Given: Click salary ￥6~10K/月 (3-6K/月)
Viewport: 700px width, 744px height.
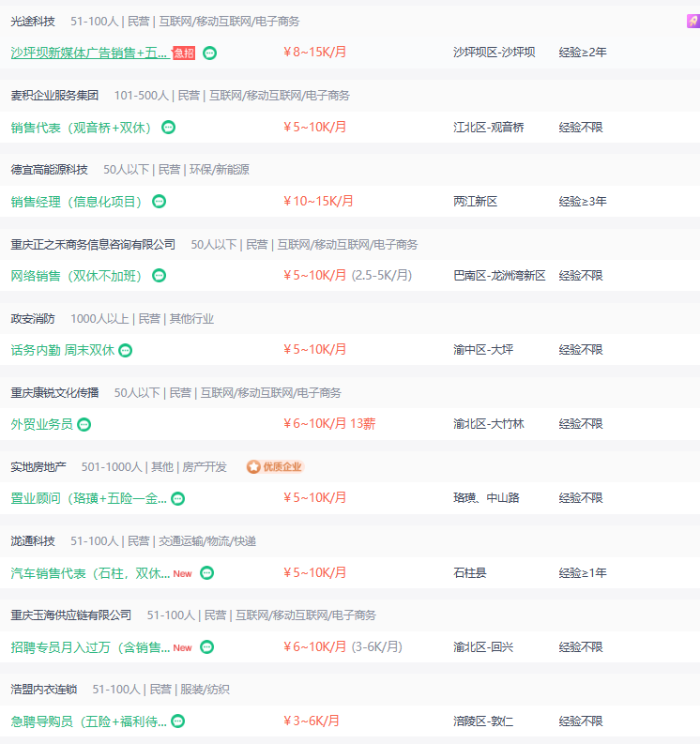Looking at the screenshot, I should point(342,646).
